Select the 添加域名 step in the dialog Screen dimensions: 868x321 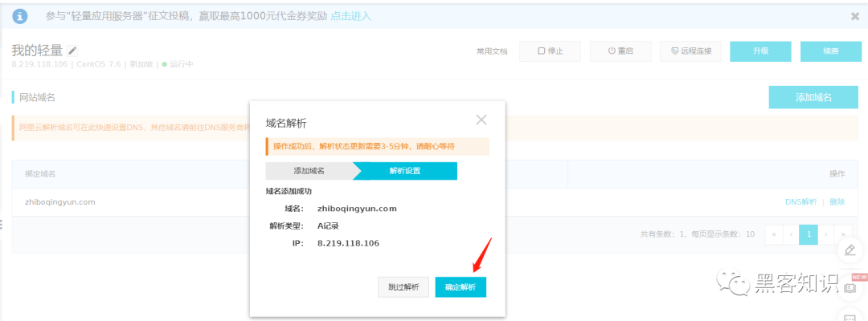[x=309, y=171]
